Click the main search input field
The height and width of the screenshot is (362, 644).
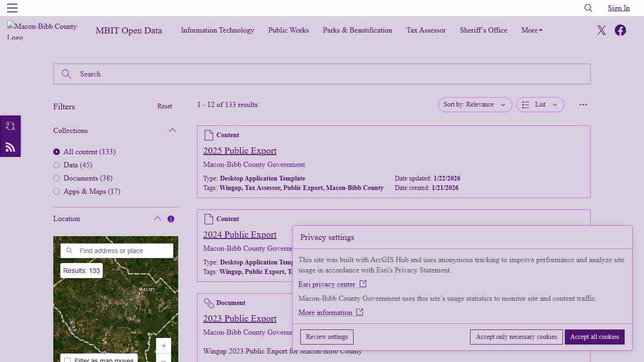pos(322,74)
